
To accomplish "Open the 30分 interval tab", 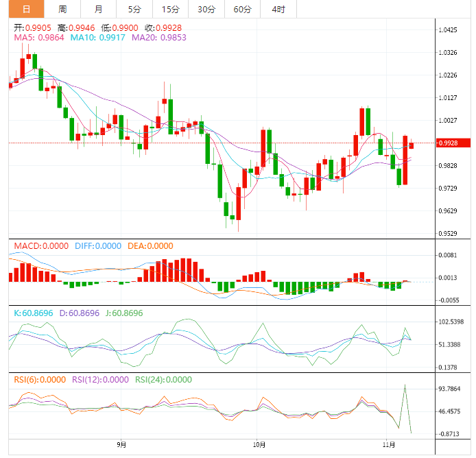I will click(x=206, y=9).
